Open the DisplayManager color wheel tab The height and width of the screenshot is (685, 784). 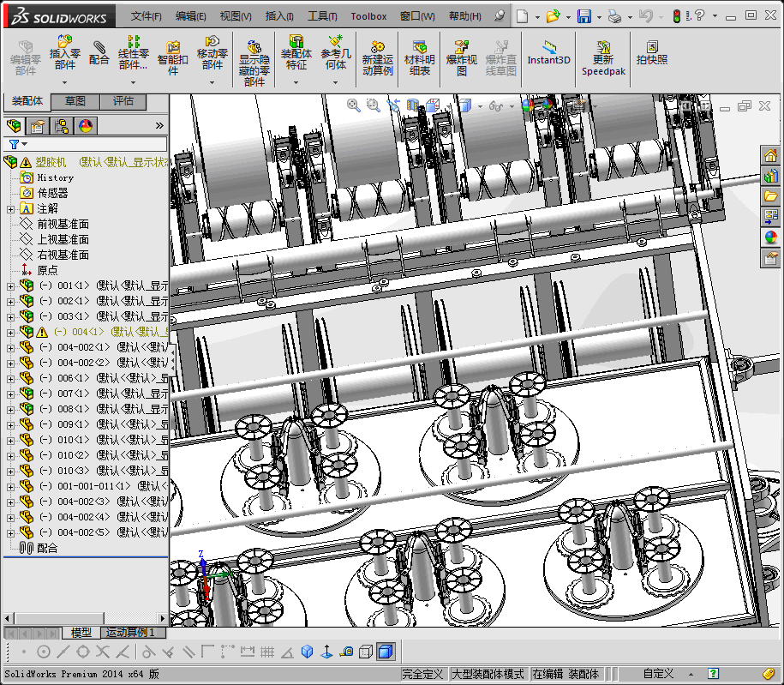coord(85,126)
